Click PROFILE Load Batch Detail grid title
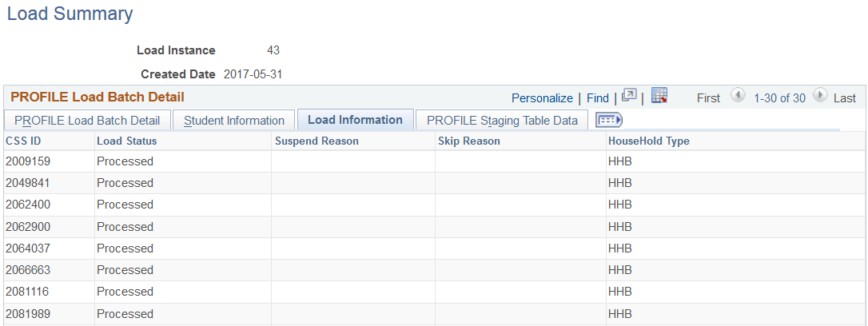The width and height of the screenshot is (868, 326). tap(98, 97)
